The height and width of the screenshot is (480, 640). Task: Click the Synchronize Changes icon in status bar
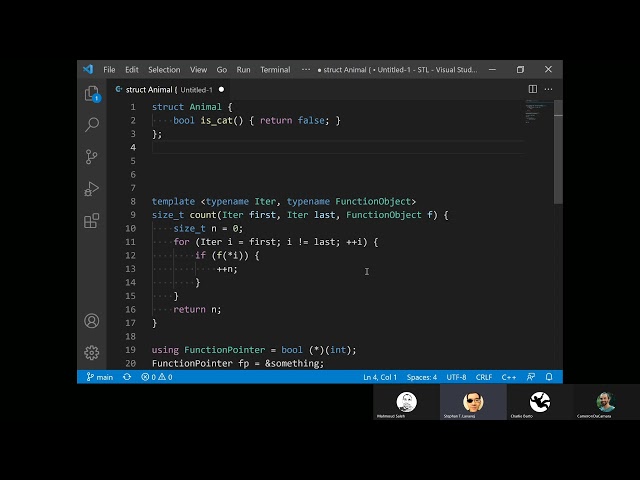pyautogui.click(x=127, y=377)
